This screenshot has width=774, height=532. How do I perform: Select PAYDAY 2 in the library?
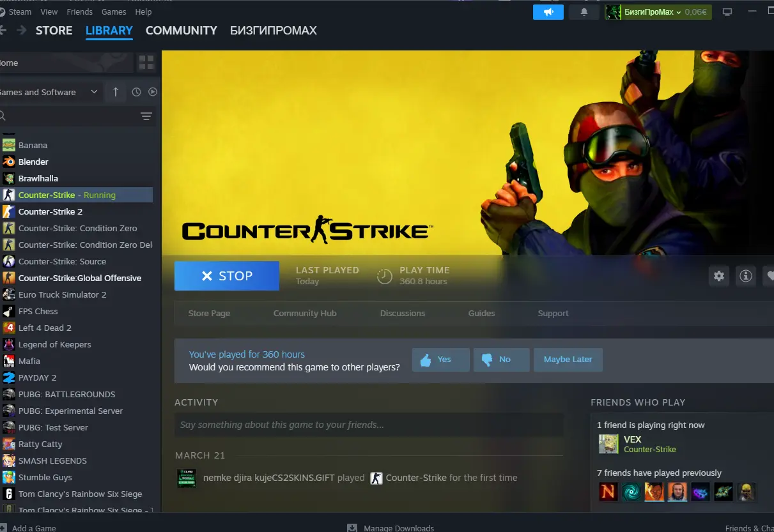[x=77, y=377]
